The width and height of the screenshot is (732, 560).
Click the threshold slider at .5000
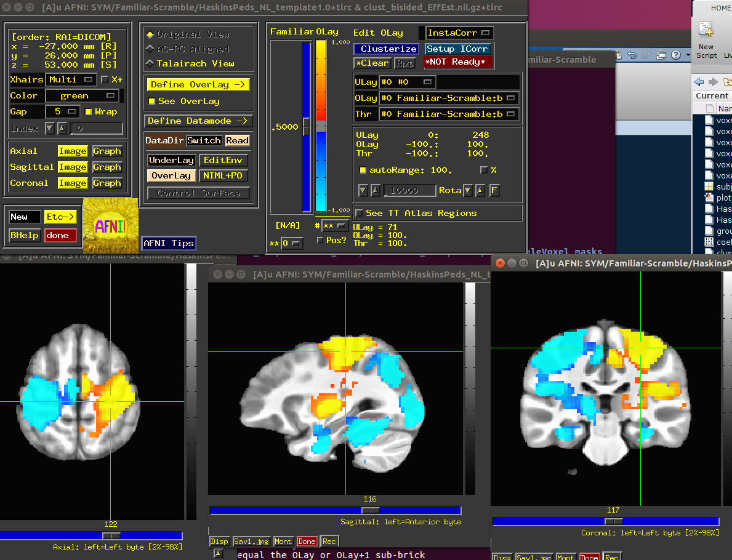[306, 126]
